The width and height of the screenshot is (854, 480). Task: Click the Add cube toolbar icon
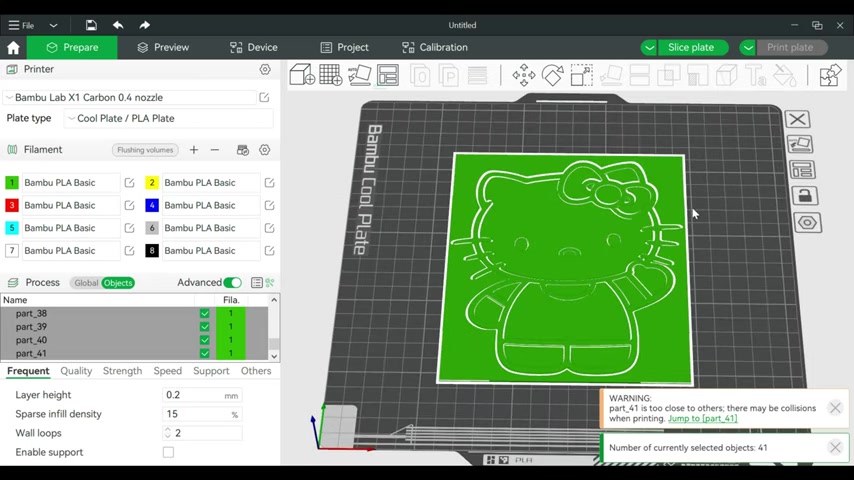pos(302,75)
